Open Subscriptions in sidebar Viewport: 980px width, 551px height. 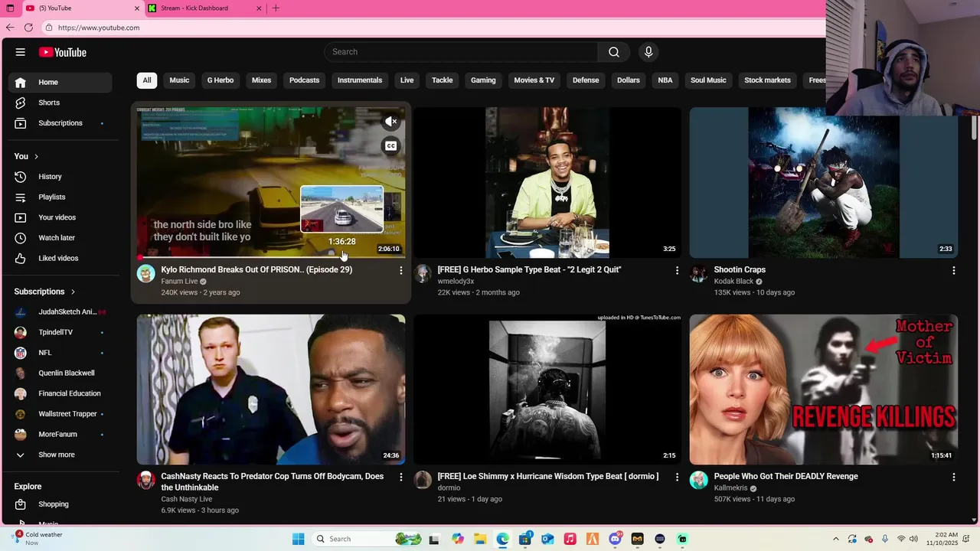coord(60,123)
